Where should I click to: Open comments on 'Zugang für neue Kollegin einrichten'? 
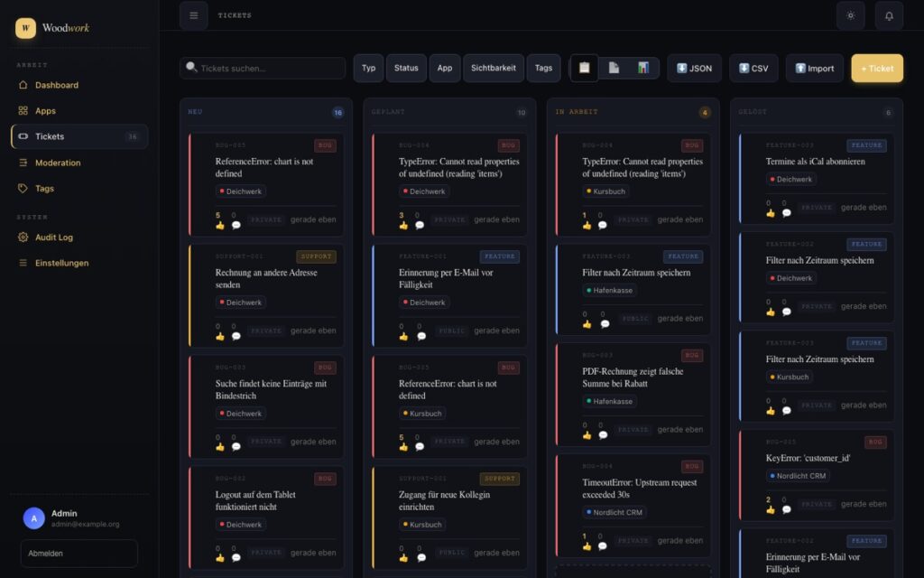421,554
